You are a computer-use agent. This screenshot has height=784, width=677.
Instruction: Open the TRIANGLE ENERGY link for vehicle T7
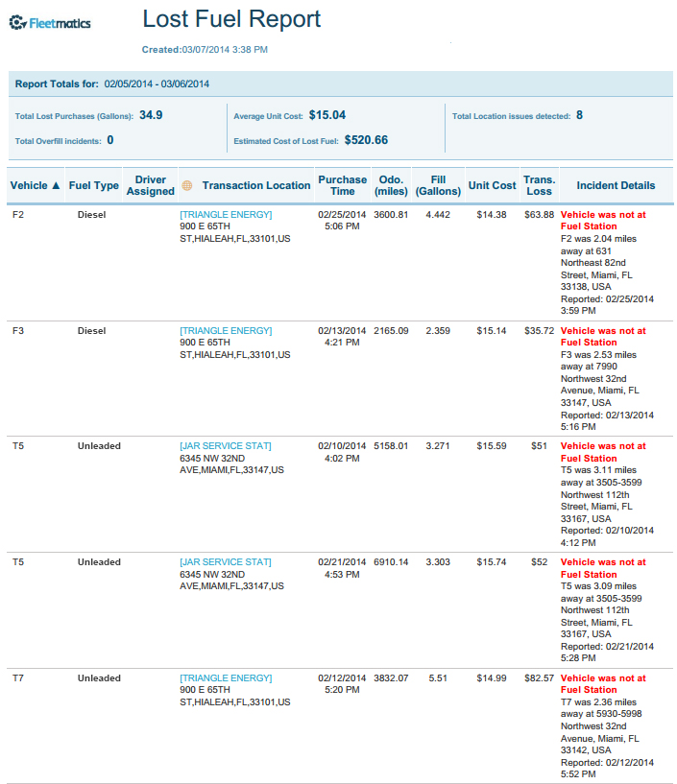tap(226, 678)
